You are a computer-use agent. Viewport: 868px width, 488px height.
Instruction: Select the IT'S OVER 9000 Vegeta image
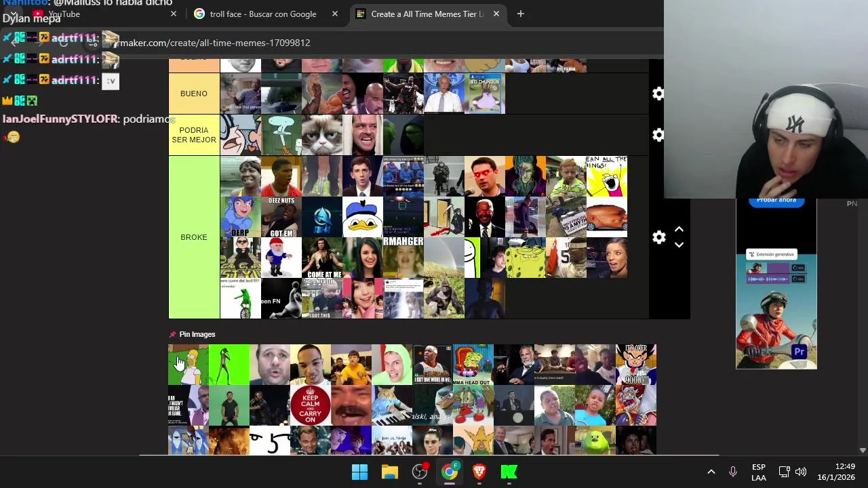pos(636,365)
